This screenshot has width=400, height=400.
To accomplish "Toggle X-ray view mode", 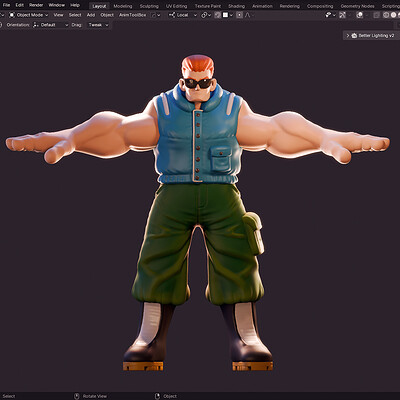I will (376, 15).
